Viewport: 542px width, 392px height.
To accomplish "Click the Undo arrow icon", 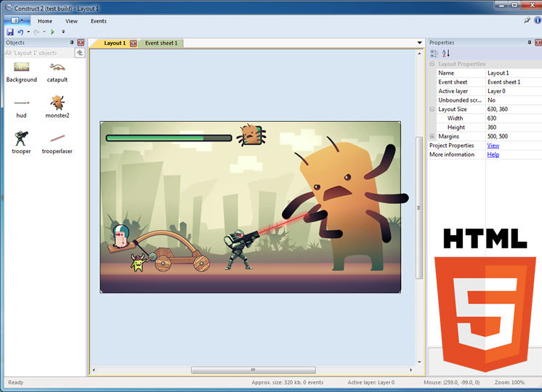I will (x=20, y=32).
